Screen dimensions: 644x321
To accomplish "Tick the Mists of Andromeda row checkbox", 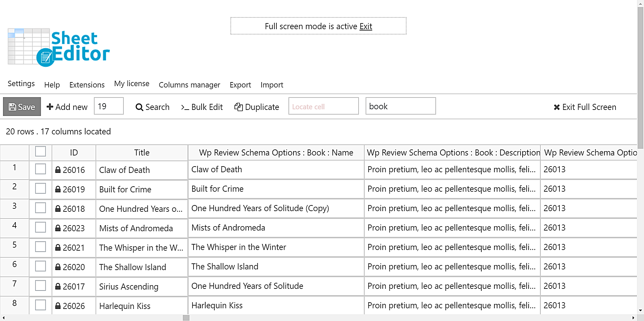I will (x=41, y=227).
